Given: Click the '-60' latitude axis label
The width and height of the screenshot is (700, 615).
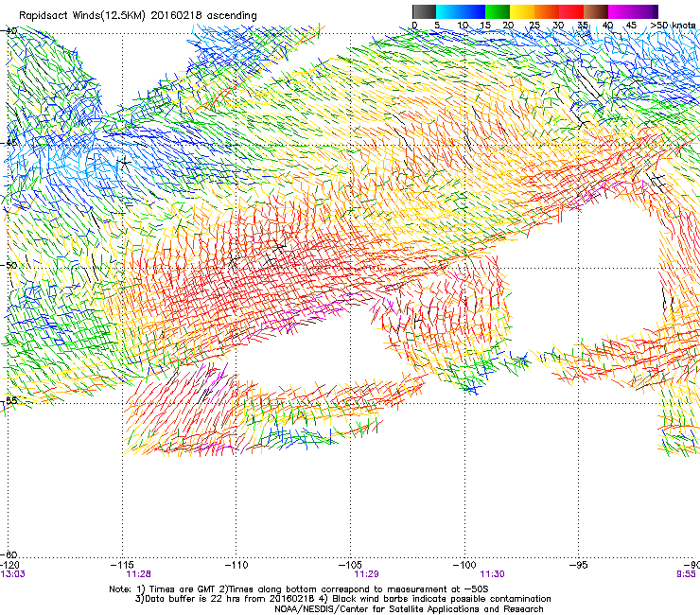Looking at the screenshot, I should 9,555.
